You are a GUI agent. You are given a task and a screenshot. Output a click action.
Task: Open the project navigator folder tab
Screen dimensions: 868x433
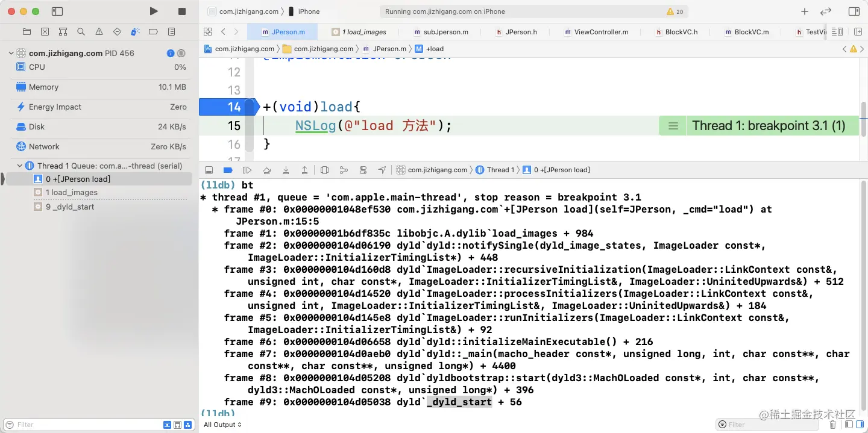click(27, 31)
